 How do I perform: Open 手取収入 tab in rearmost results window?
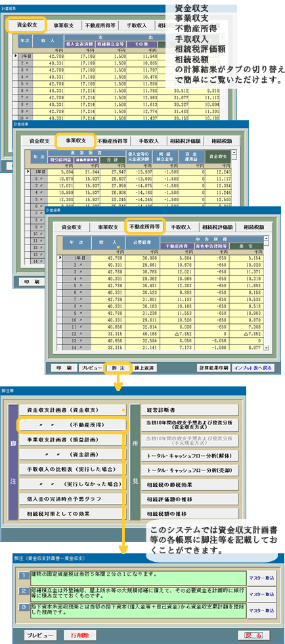point(137,25)
